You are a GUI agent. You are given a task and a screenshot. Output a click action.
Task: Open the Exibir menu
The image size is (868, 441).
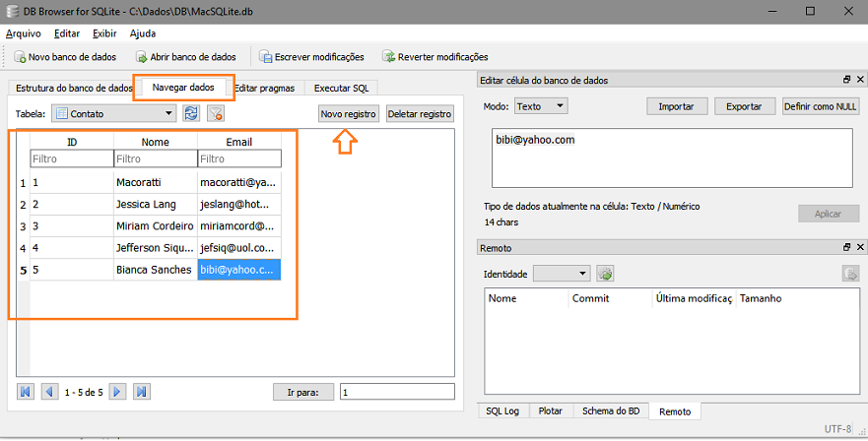[104, 33]
